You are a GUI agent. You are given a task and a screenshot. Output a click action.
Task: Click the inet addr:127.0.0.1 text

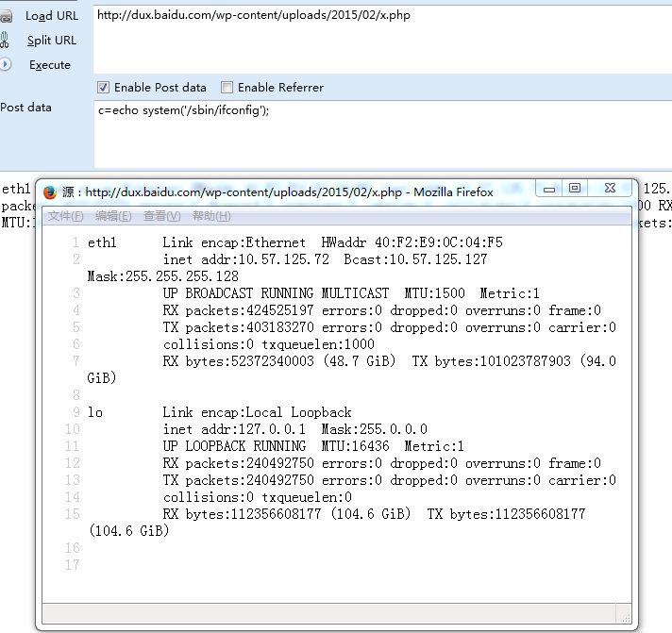(x=234, y=429)
